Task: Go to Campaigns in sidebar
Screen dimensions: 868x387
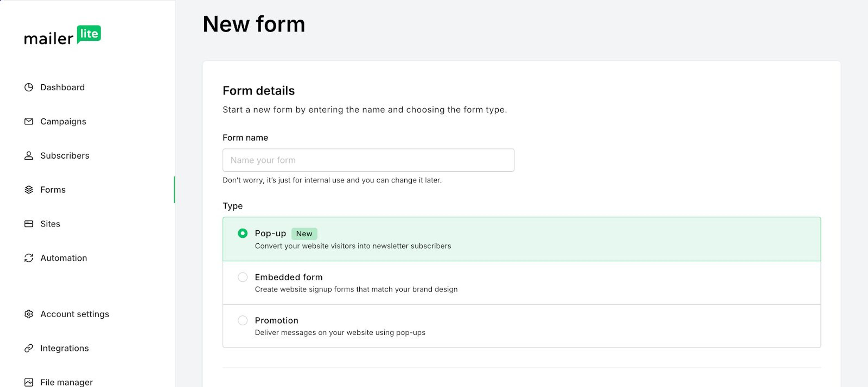Action: coord(63,121)
